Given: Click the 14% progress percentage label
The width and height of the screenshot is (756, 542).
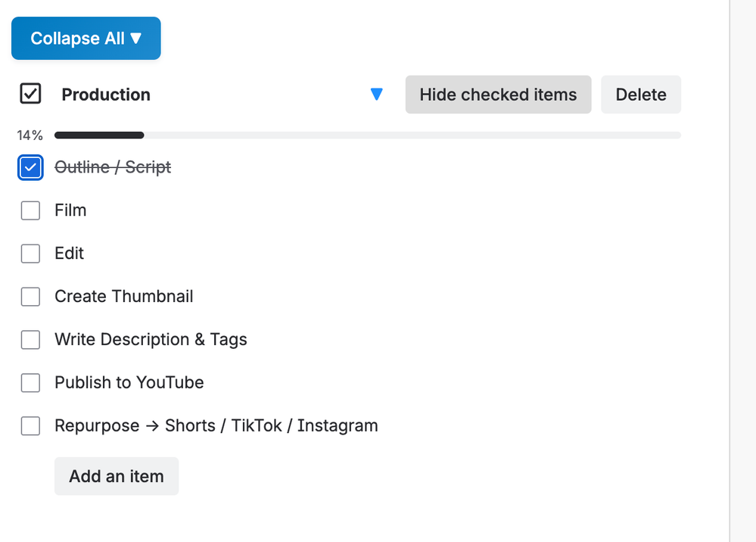Looking at the screenshot, I should (x=30, y=135).
